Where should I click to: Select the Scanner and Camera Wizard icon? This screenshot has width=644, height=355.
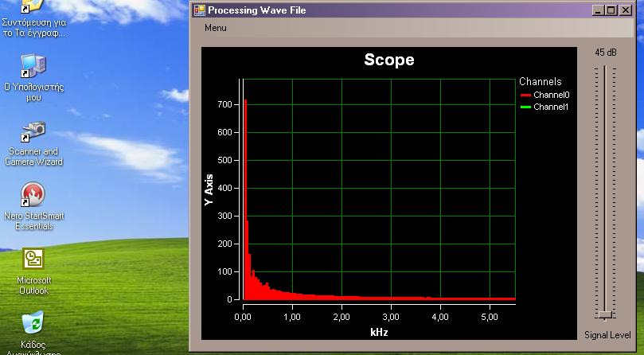pos(33,131)
